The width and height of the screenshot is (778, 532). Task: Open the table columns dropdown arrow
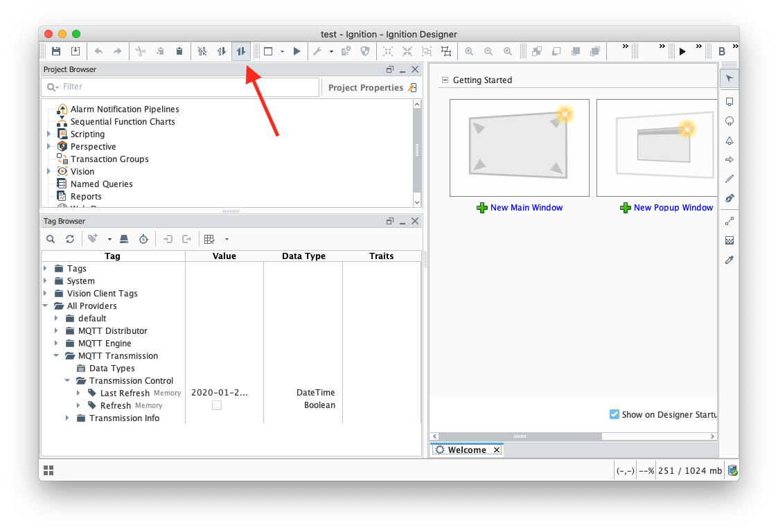click(227, 239)
